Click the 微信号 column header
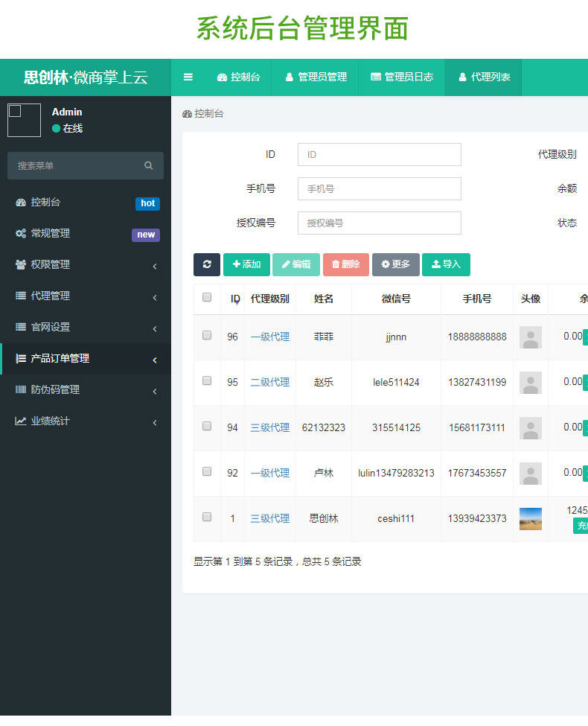 tap(396, 299)
